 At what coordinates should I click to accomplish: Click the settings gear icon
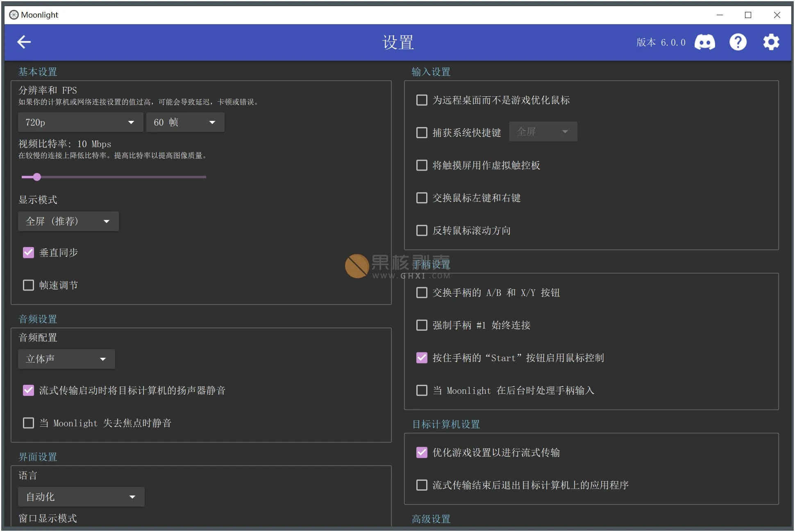coord(771,42)
